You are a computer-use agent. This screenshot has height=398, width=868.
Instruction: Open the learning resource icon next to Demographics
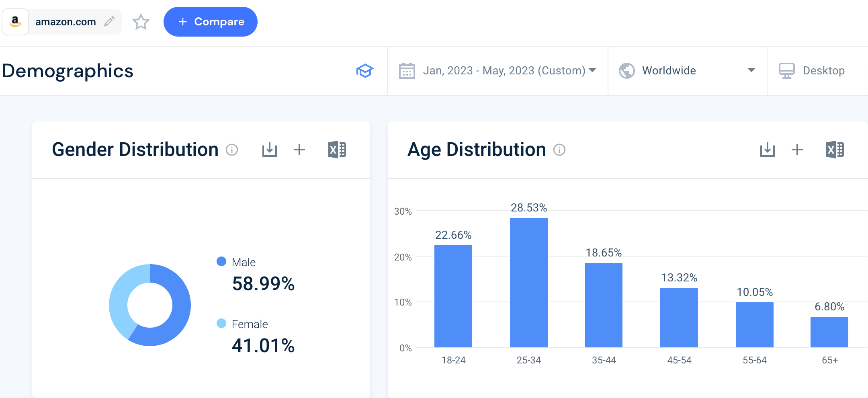click(x=364, y=70)
